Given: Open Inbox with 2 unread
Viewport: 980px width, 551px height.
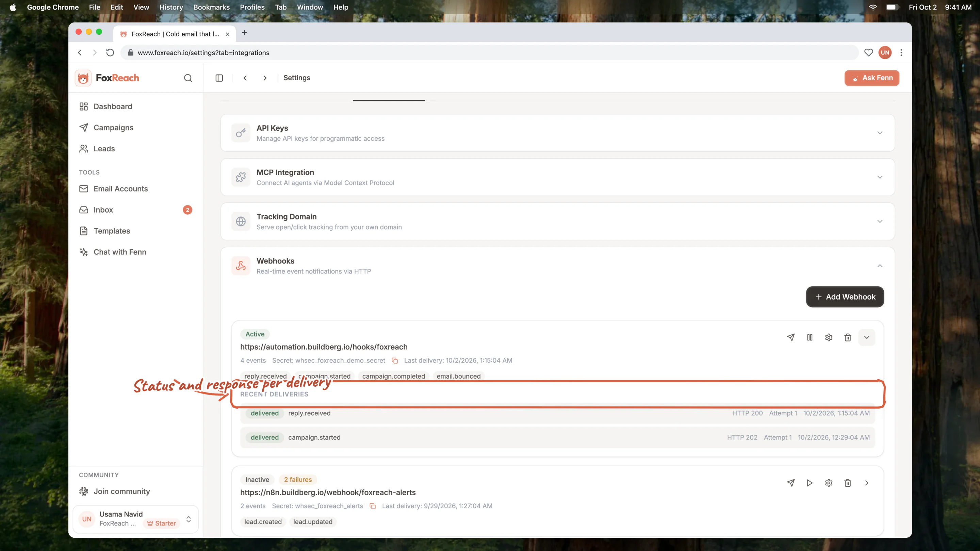Looking at the screenshot, I should (135, 210).
